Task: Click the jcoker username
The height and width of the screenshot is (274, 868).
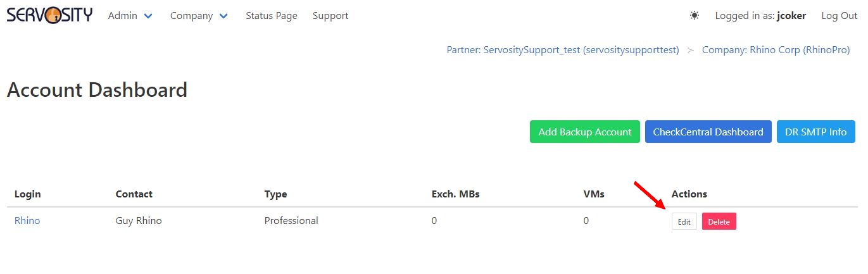Action: click(791, 16)
